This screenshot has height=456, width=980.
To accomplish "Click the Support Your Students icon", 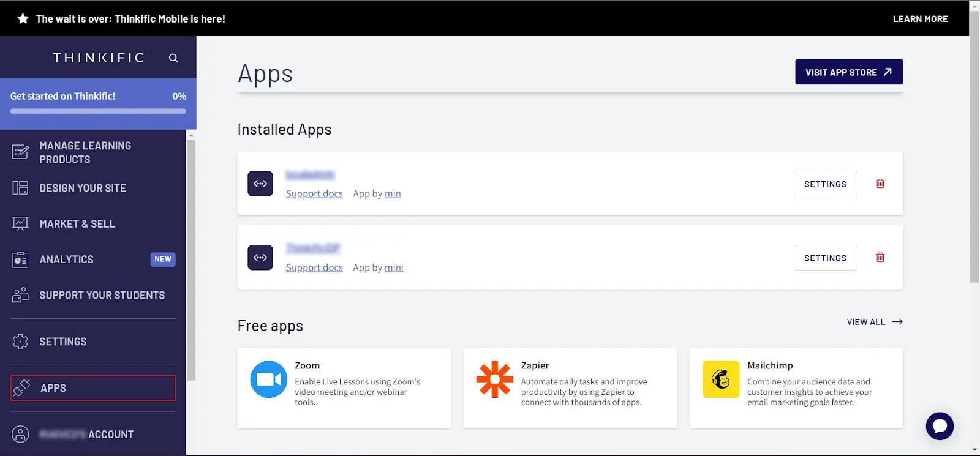I will pos(20,295).
